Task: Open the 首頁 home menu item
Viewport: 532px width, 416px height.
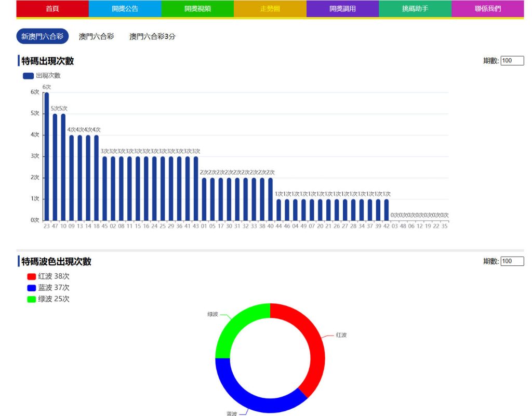Action: click(x=53, y=8)
